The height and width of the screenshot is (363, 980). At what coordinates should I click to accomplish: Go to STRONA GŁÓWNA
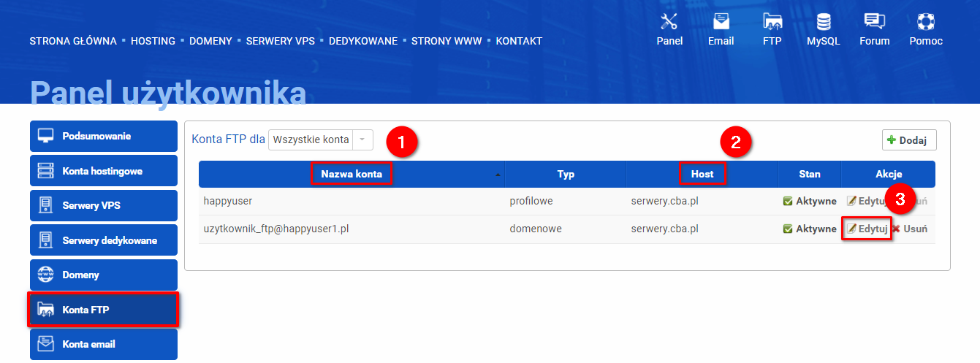click(73, 41)
